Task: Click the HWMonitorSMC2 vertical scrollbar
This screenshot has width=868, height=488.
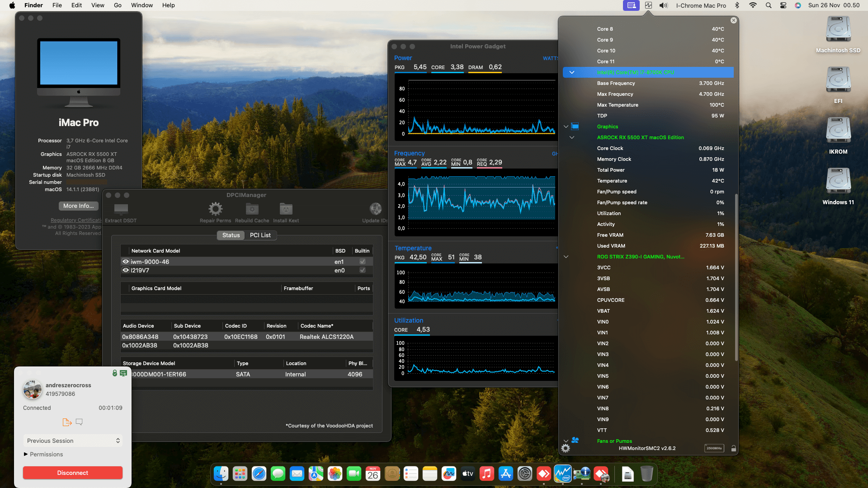Action: (x=736, y=277)
